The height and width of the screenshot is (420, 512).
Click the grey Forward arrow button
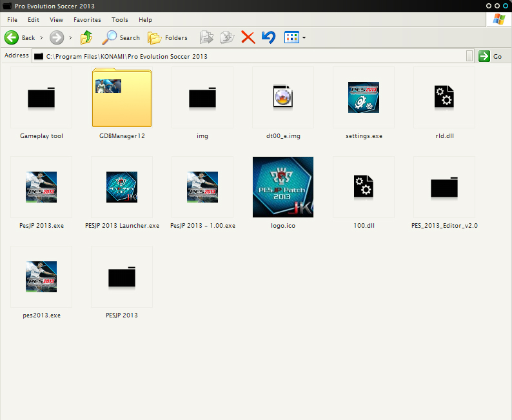[x=57, y=37]
